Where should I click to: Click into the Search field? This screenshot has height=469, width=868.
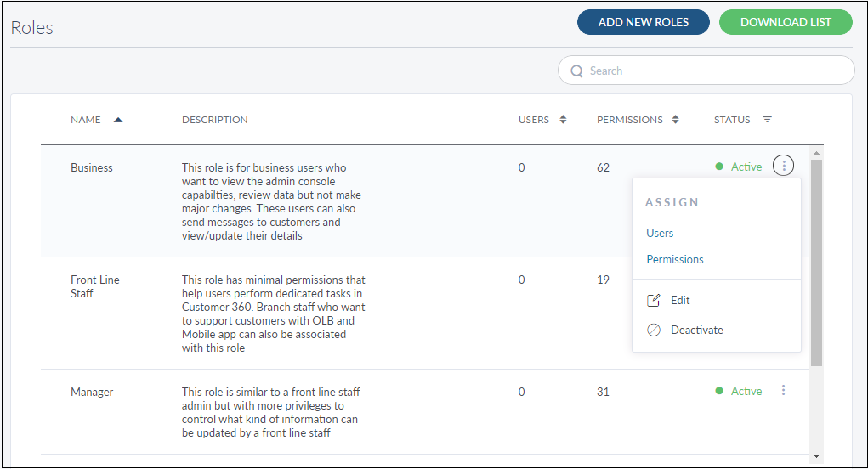tap(714, 71)
